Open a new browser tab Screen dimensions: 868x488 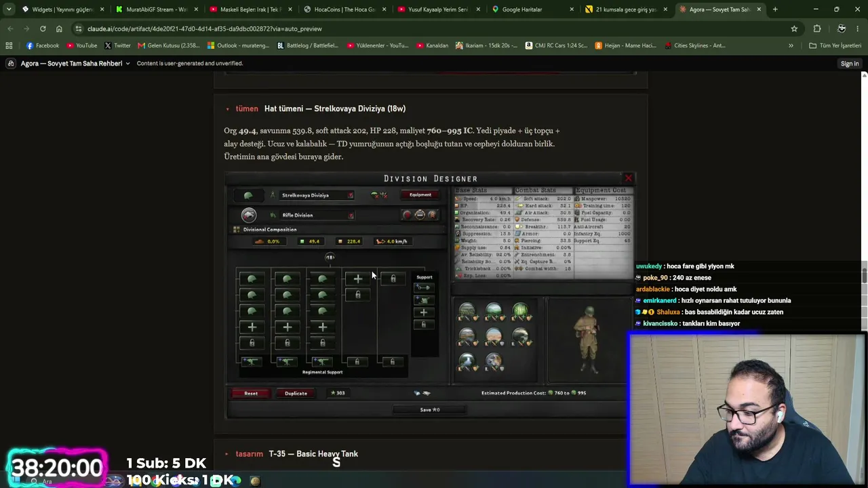[x=775, y=9]
